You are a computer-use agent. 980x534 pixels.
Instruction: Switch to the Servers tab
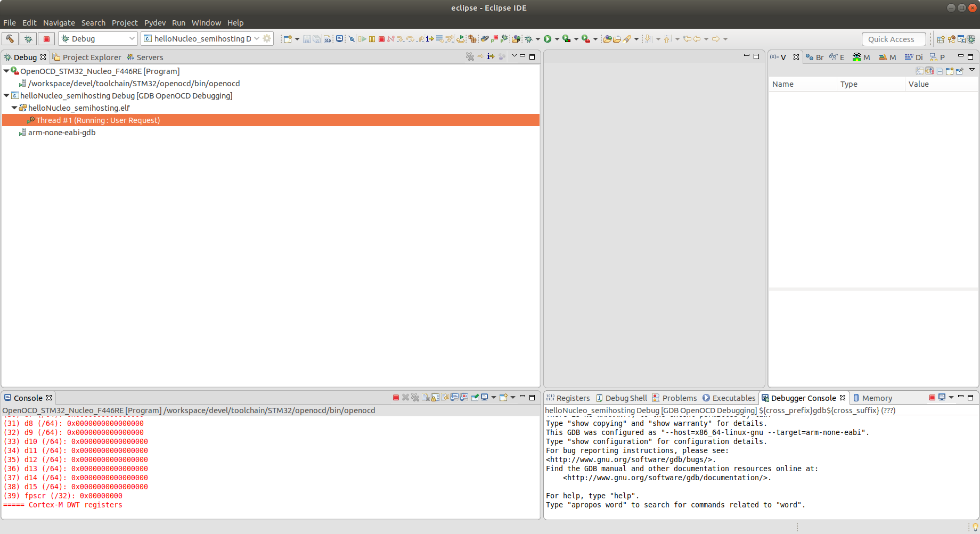click(145, 57)
